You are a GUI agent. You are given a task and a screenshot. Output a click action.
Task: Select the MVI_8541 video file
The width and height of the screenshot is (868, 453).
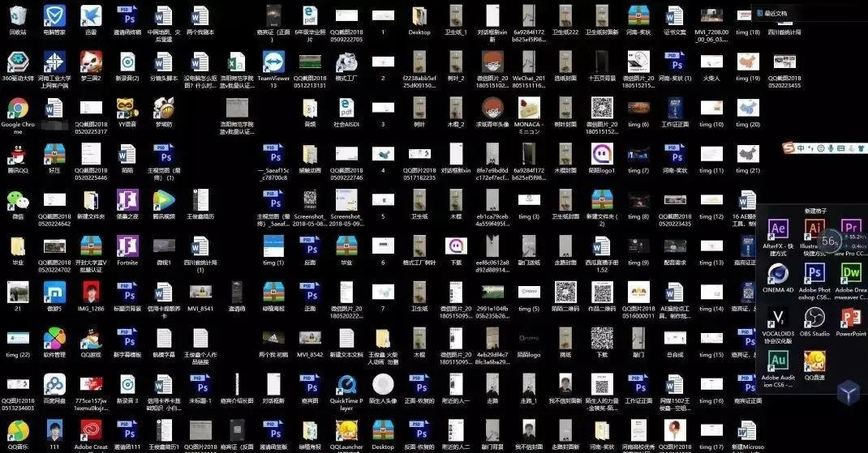pos(200,292)
